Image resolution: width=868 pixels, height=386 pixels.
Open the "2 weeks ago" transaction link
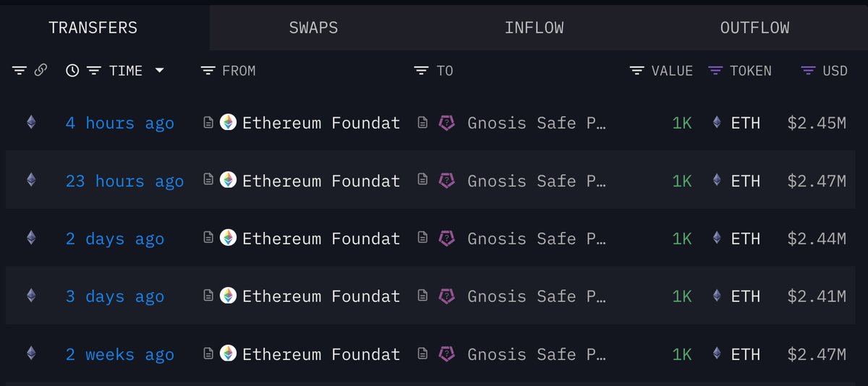coord(120,354)
